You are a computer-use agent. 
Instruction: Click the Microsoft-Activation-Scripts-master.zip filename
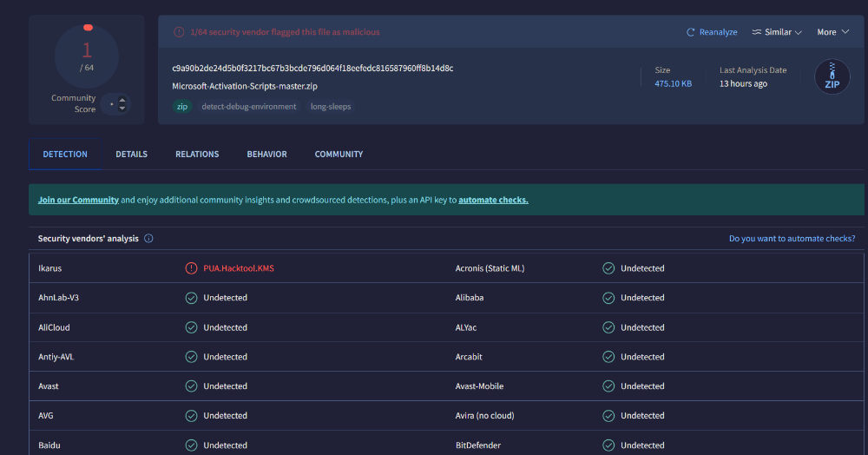pos(244,86)
